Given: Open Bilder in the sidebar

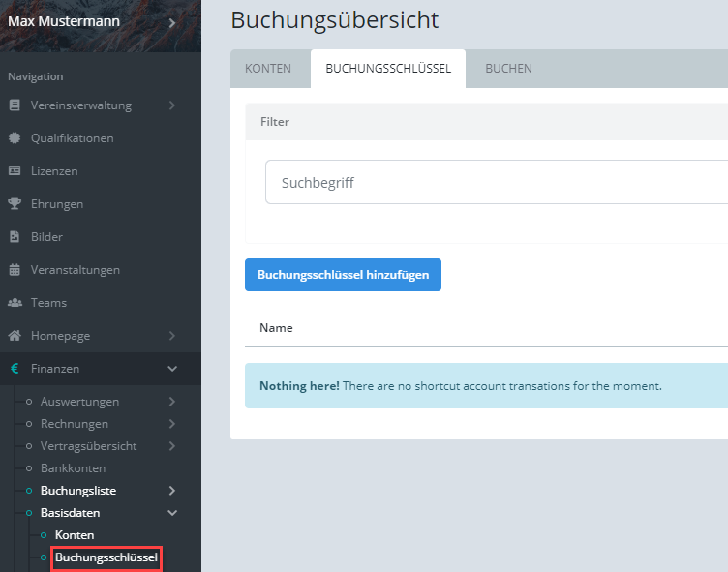Looking at the screenshot, I should tap(46, 237).
